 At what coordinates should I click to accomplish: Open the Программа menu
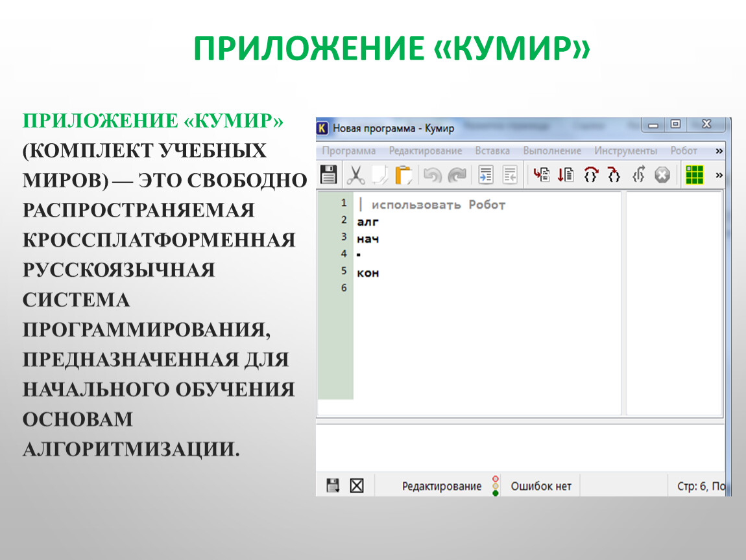348,151
